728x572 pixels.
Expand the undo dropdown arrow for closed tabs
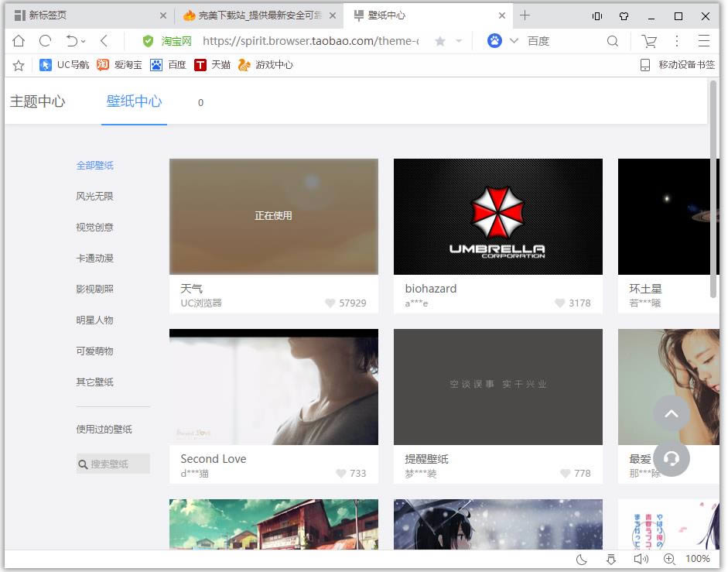83,41
